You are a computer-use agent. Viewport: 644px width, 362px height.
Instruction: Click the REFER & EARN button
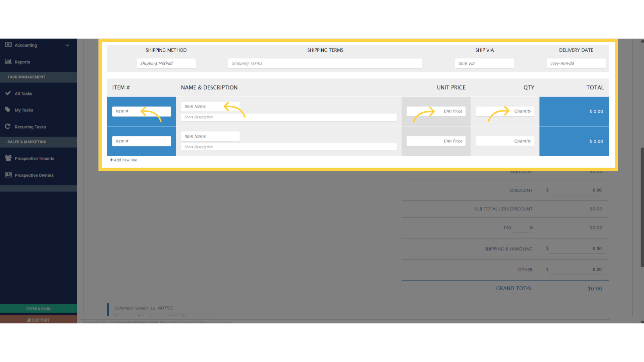38,309
